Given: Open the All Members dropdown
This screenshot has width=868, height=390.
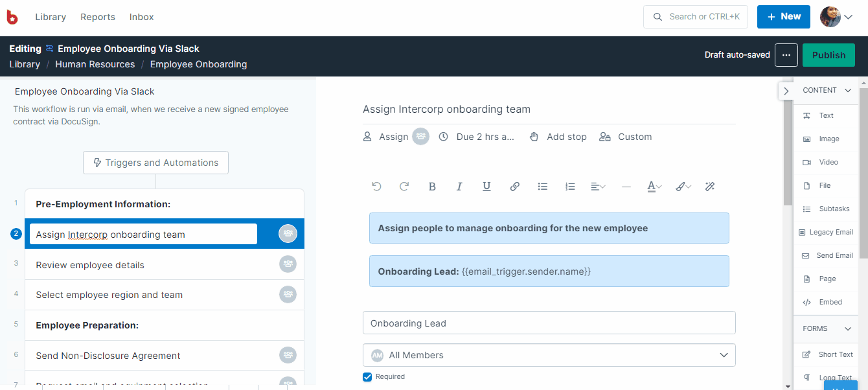Looking at the screenshot, I should coord(549,355).
